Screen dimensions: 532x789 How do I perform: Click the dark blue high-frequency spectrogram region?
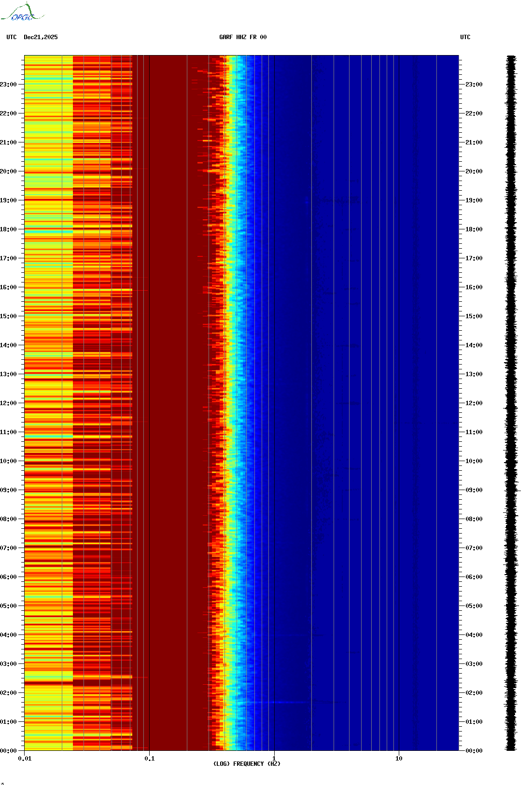coord(362,386)
